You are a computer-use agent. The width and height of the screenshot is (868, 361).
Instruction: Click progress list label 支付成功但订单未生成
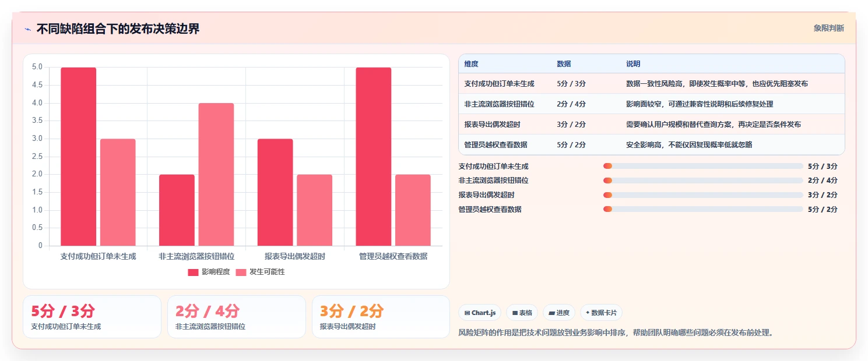coord(494,167)
